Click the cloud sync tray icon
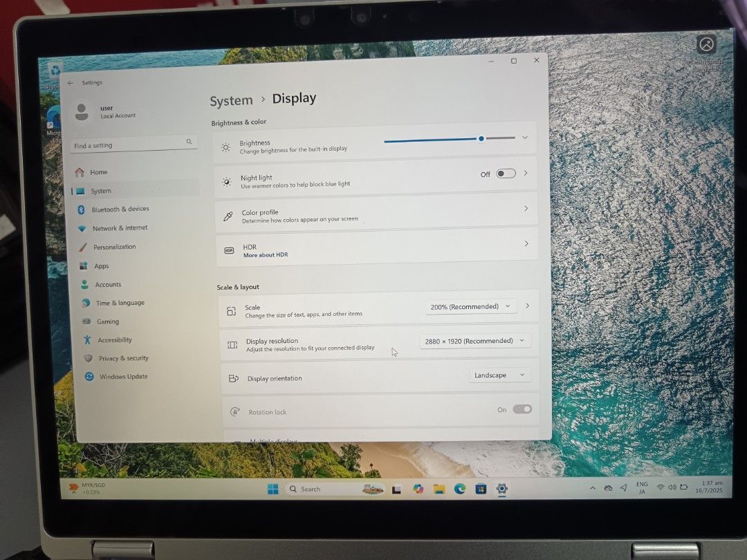This screenshot has height=560, width=747. (608, 488)
